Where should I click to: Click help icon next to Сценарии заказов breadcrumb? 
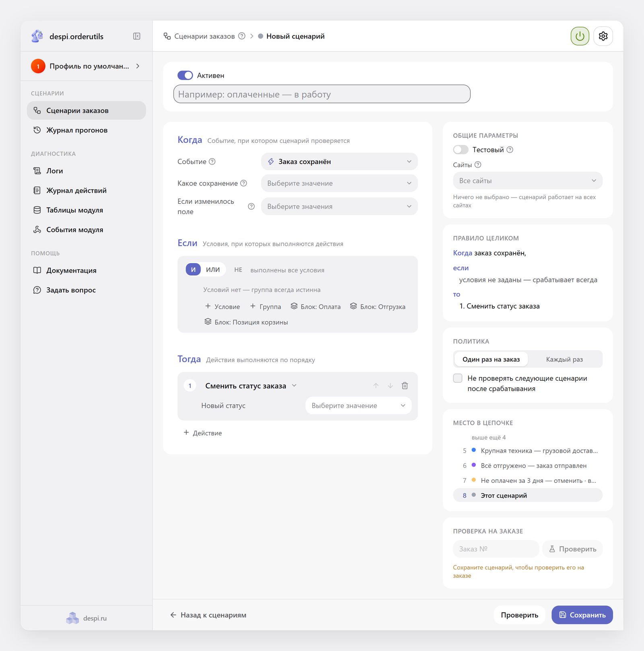click(242, 36)
